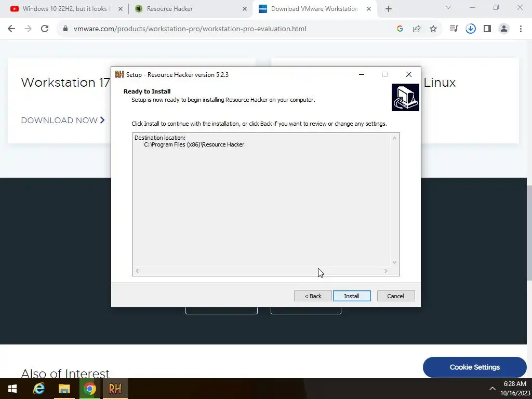Open Chrome downloads icon
This screenshot has height=399, width=532.
[471, 29]
